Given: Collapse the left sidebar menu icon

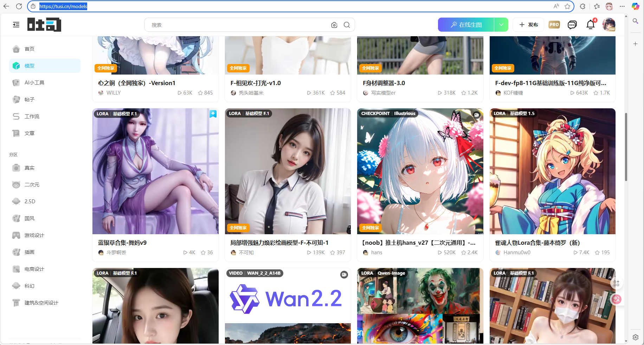Looking at the screenshot, I should click(16, 25).
